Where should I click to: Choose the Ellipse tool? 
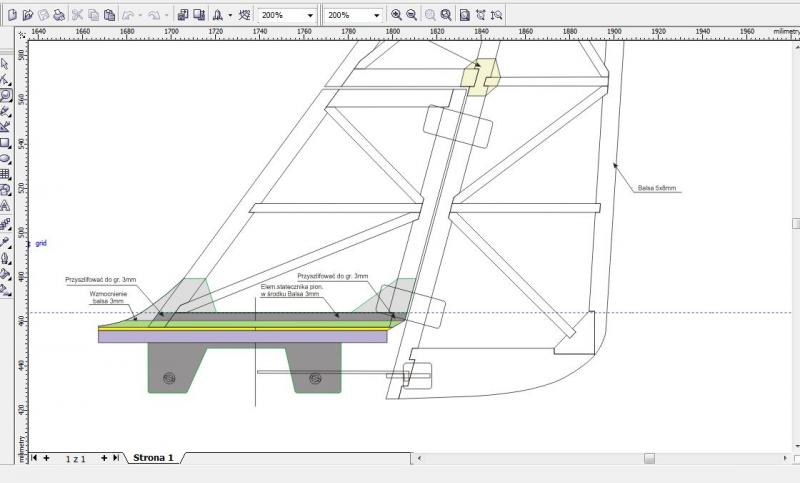6,158
